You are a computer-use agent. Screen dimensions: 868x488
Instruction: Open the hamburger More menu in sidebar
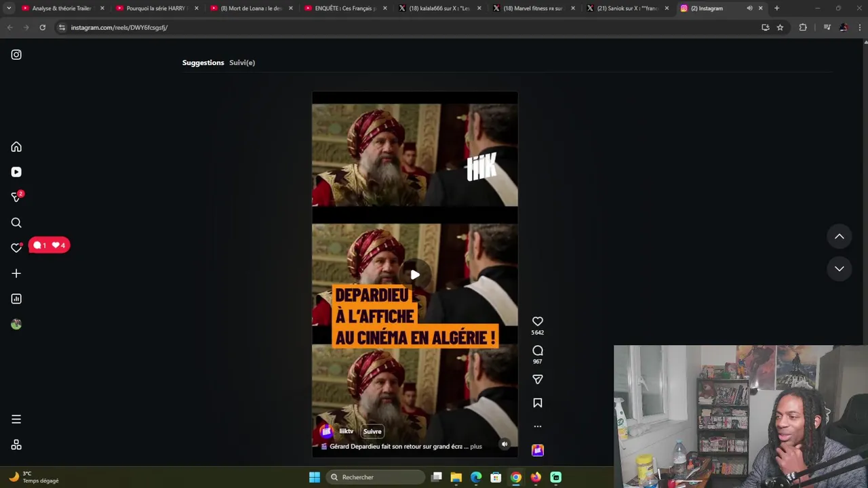point(16,420)
